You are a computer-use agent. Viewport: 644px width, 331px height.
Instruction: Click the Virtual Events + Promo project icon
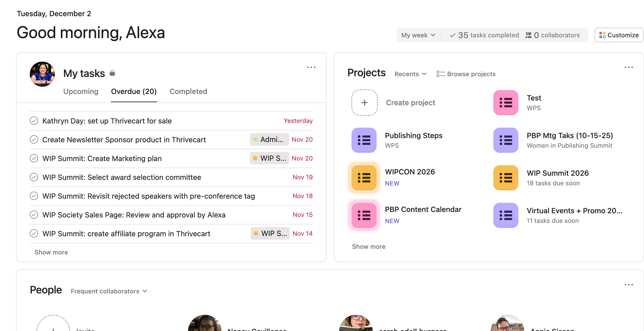506,215
